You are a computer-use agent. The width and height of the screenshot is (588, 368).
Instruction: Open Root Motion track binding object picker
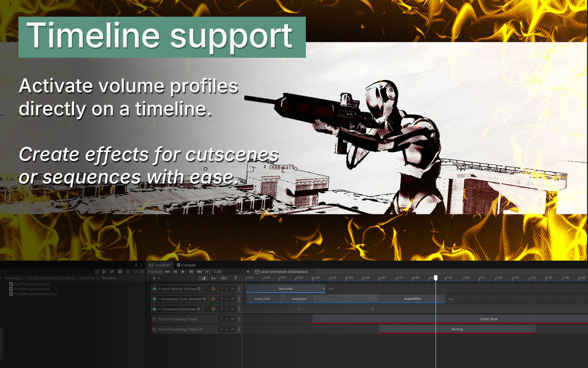coord(199,289)
